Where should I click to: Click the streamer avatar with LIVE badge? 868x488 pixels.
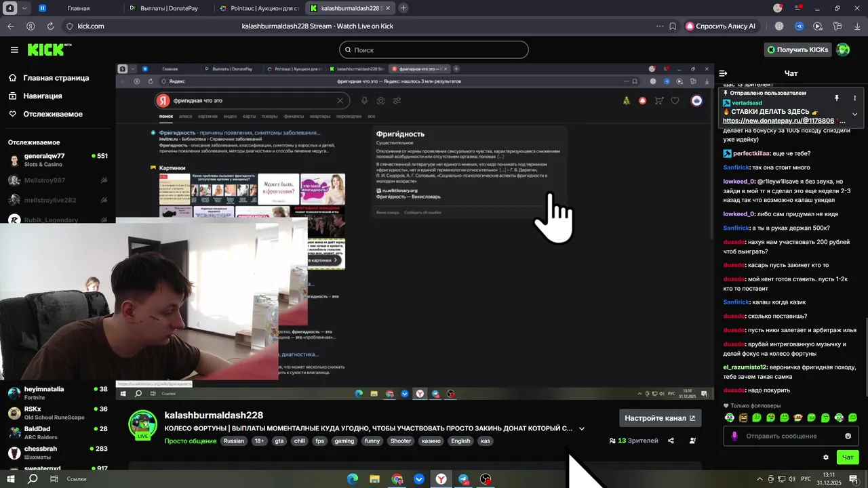pos(143,426)
